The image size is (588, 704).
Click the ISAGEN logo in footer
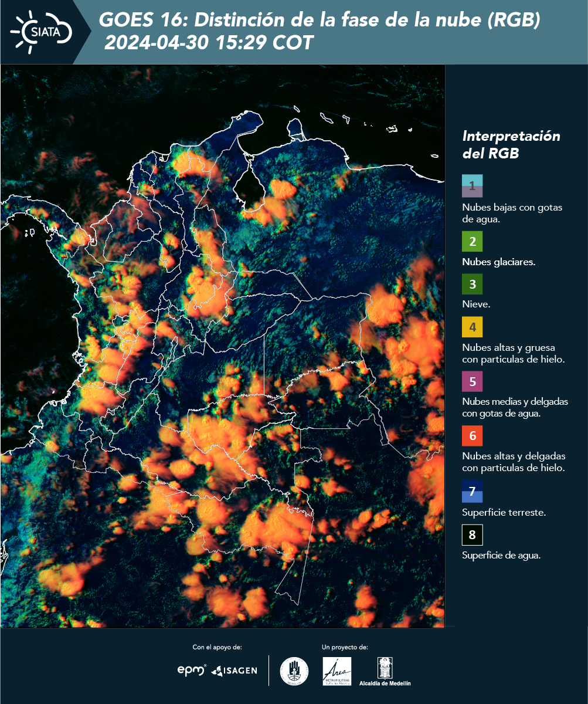tap(234, 670)
